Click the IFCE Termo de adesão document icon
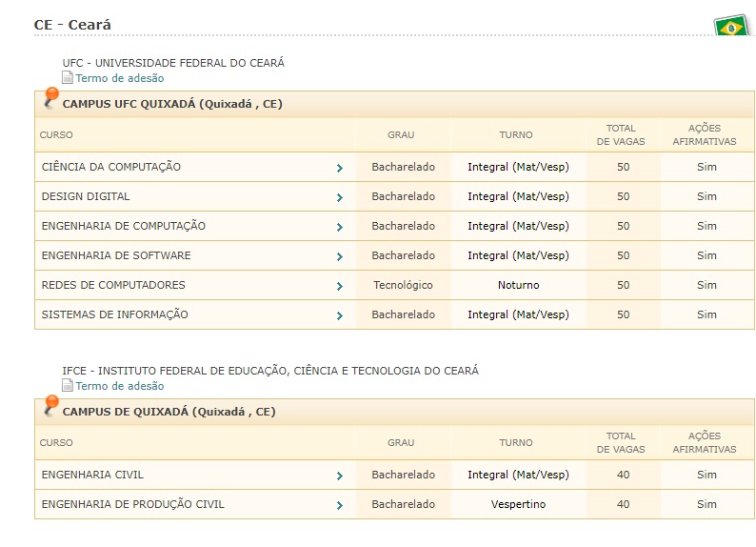This screenshot has height=547, width=756. (x=68, y=386)
